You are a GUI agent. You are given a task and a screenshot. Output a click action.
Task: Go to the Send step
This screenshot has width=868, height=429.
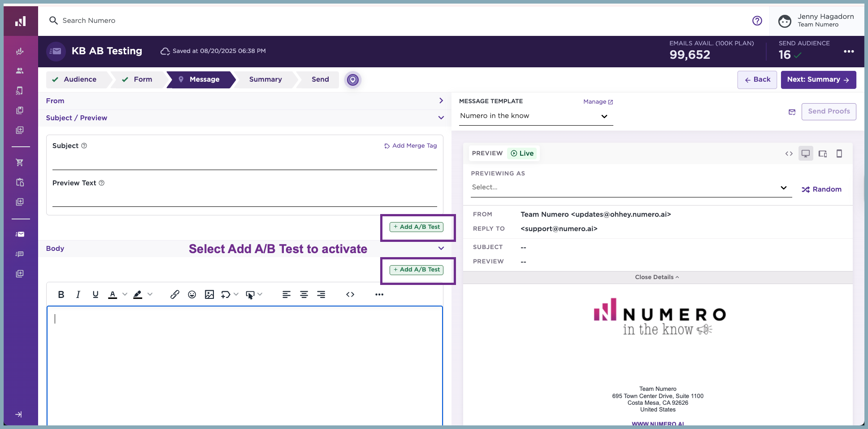pos(318,79)
